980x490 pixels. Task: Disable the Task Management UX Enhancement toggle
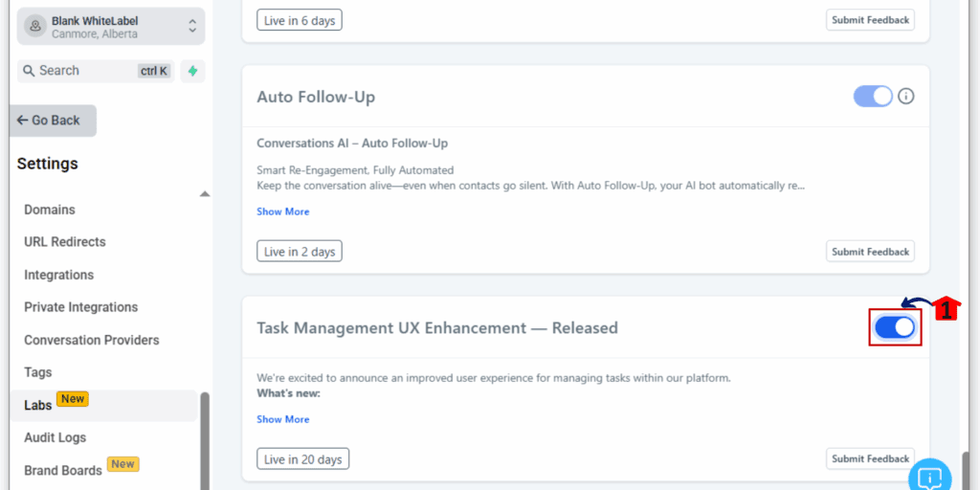895,327
